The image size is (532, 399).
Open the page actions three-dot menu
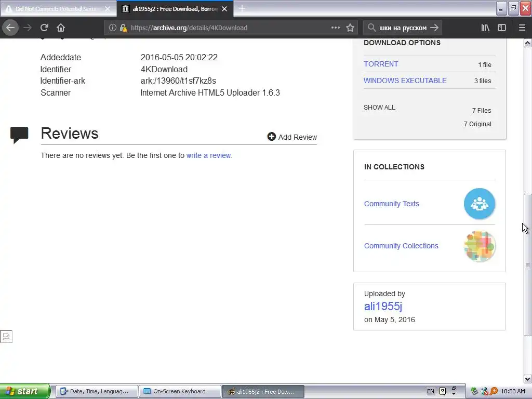point(336,28)
